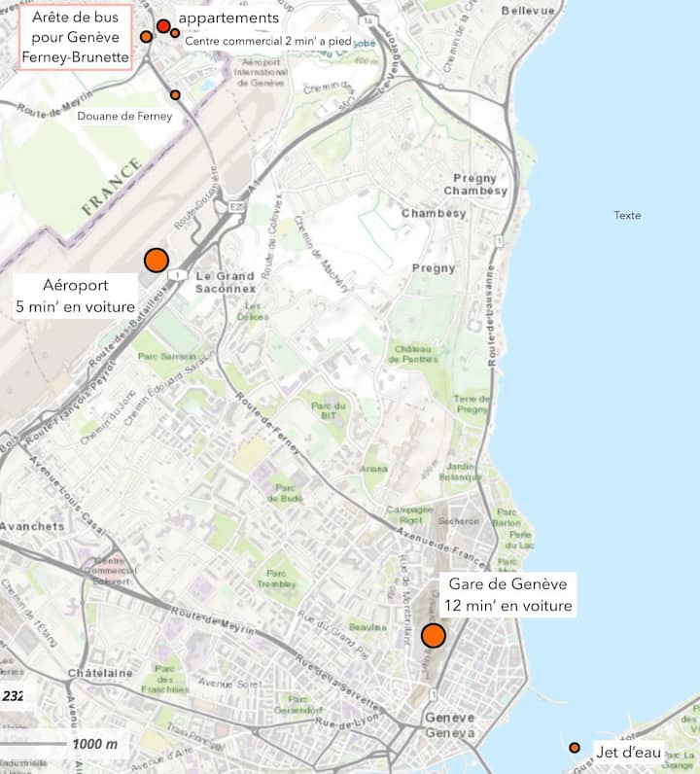Click the orange bus stop marker near Ferney-Brunette box
The height and width of the screenshot is (774, 700).
(146, 37)
